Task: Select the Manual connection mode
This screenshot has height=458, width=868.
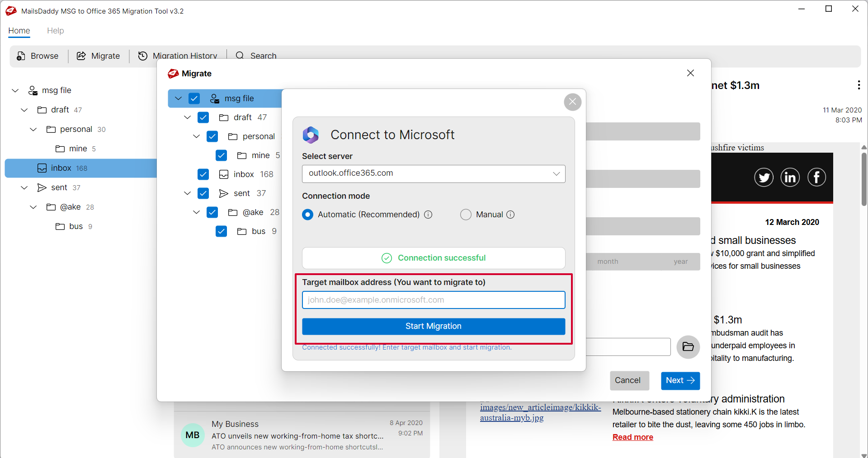Action: 466,215
